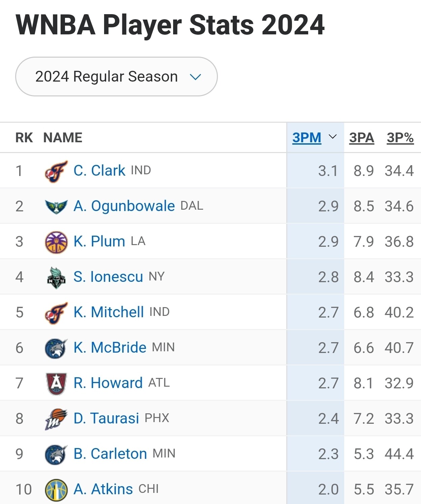Screen dimensions: 421x504
Task: Click Indiana Fever logo beside C. Clark
Action: (56, 171)
